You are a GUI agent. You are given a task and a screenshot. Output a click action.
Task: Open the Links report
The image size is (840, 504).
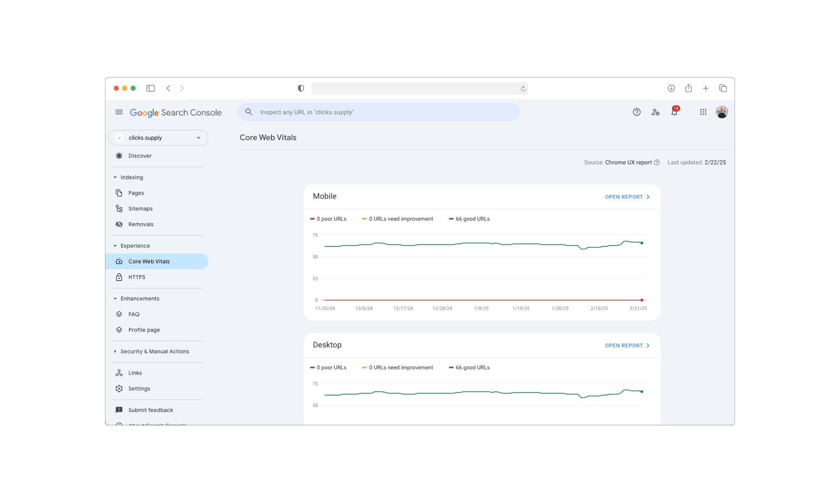pyautogui.click(x=135, y=373)
